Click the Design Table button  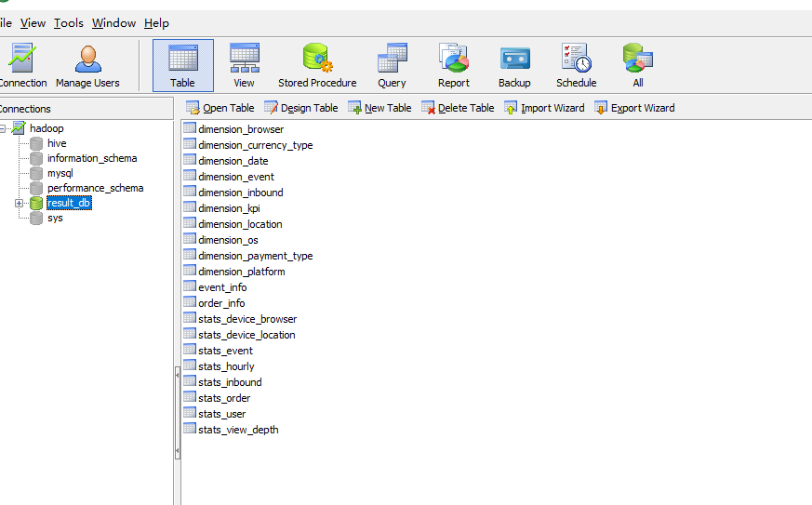tap(300, 108)
